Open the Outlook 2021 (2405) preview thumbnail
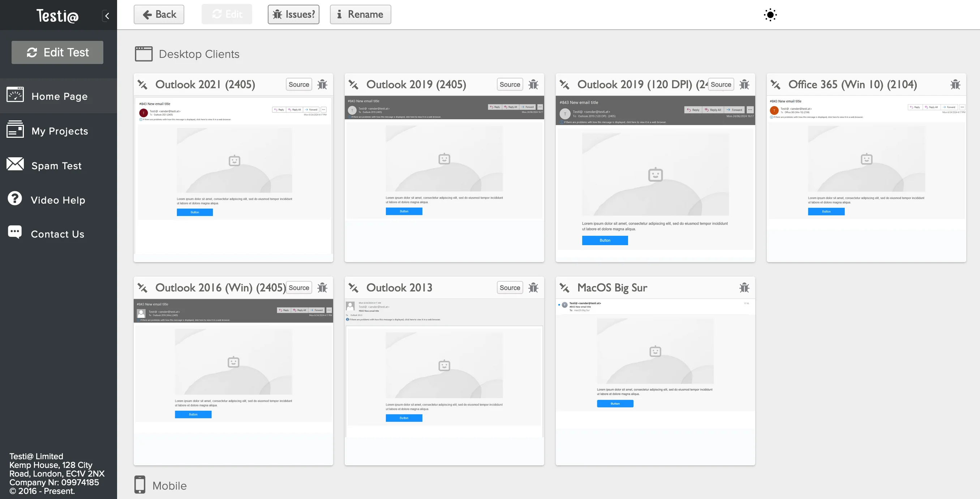Viewport: 980px width, 499px height. pyautogui.click(x=233, y=178)
